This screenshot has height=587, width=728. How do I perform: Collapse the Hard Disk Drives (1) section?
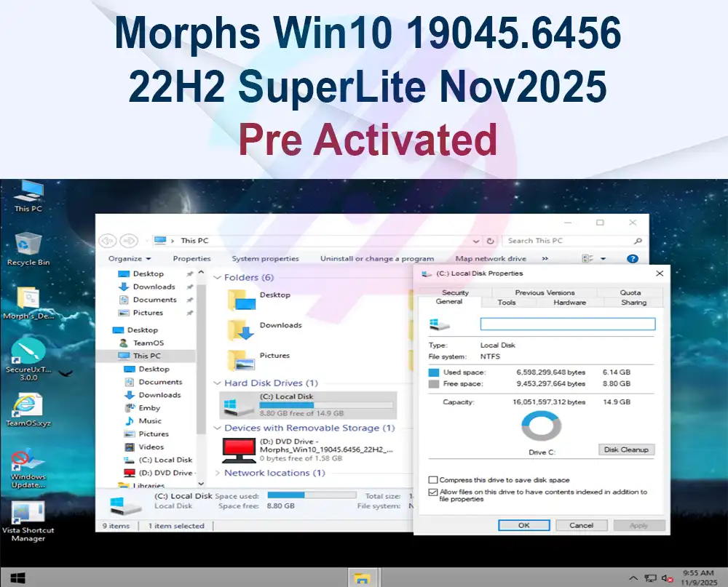(217, 383)
